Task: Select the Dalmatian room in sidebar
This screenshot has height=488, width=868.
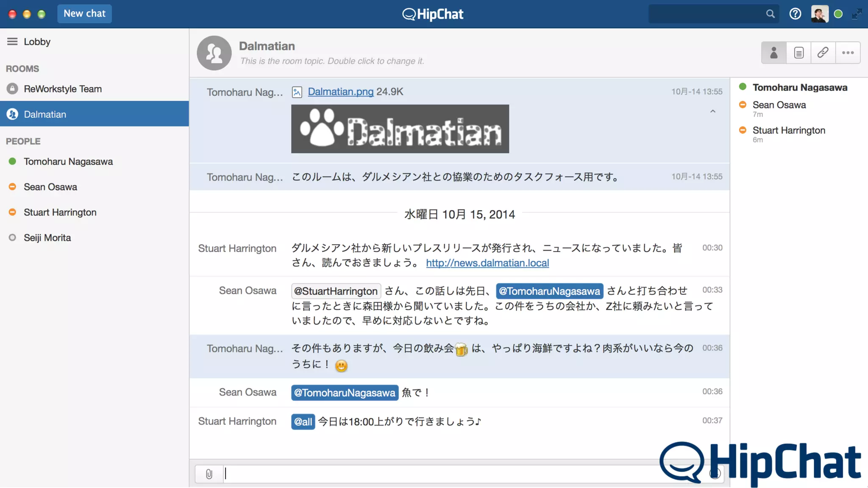Action: tap(45, 114)
